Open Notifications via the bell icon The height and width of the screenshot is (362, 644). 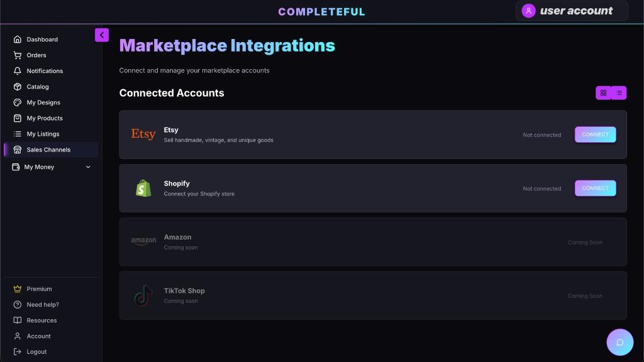click(x=17, y=70)
